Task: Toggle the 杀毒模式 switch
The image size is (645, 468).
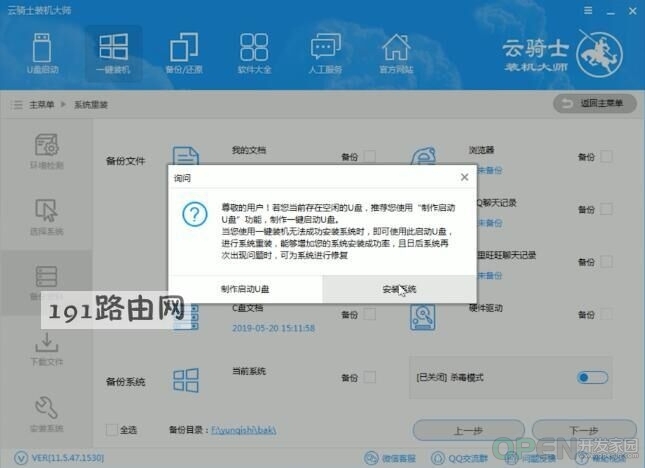Action: (592, 377)
